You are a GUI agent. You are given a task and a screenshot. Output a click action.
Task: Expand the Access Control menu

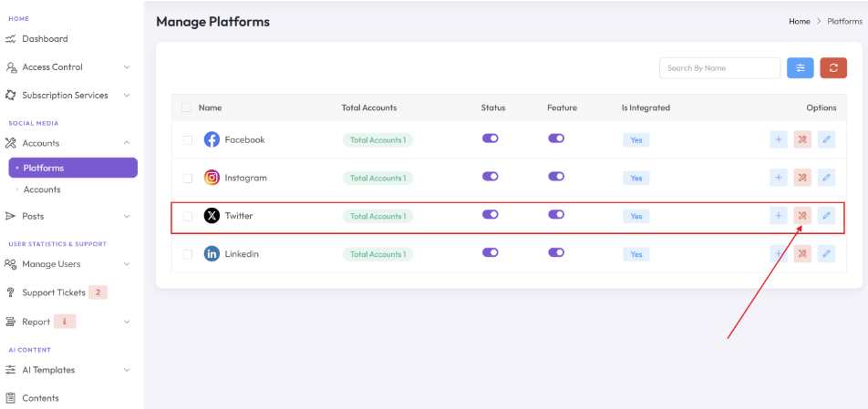point(68,66)
